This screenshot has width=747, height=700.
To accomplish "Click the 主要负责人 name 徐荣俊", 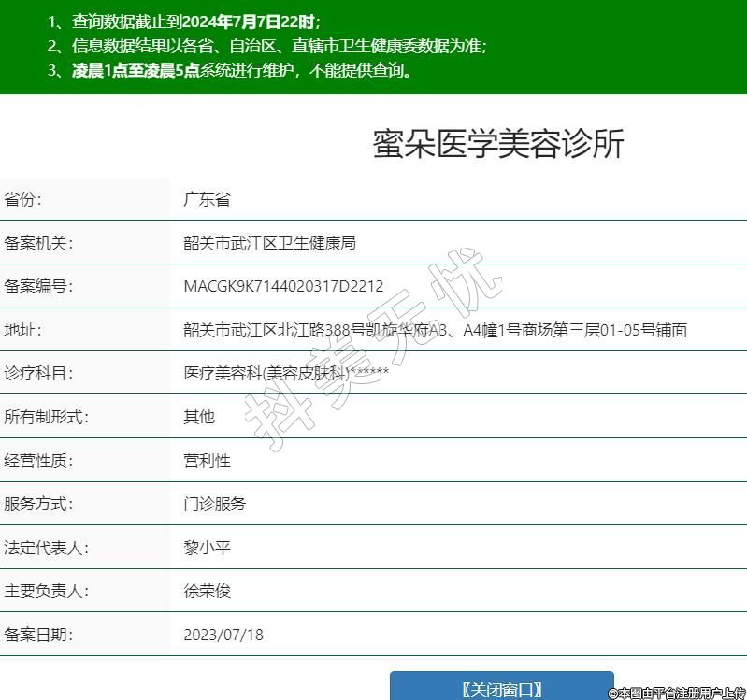I will click(x=207, y=591).
